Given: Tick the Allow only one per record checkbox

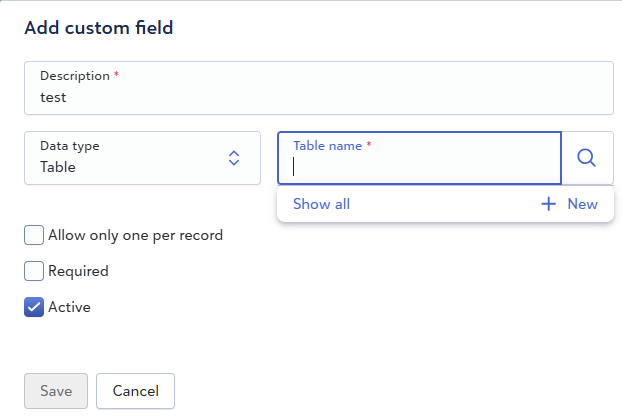Looking at the screenshot, I should (34, 235).
